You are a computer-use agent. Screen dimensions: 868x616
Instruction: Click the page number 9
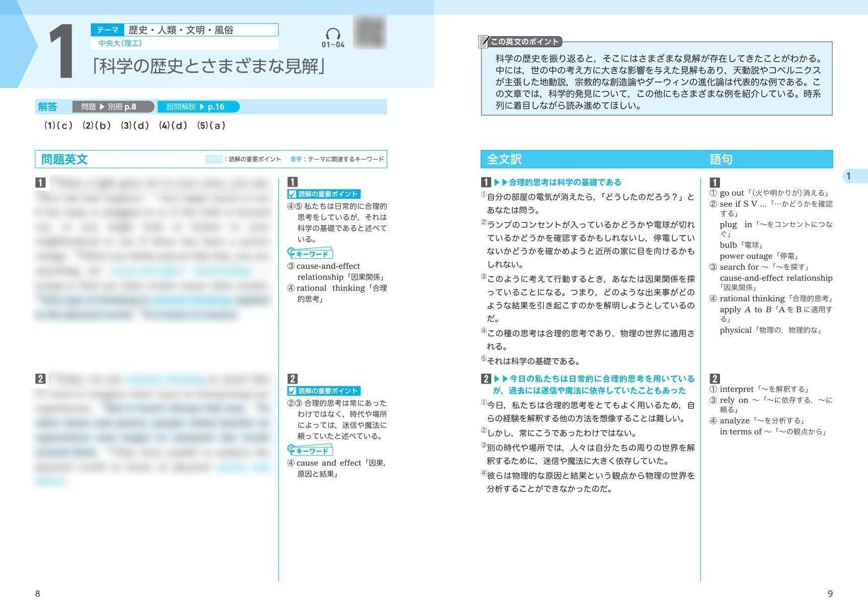pyautogui.click(x=830, y=594)
